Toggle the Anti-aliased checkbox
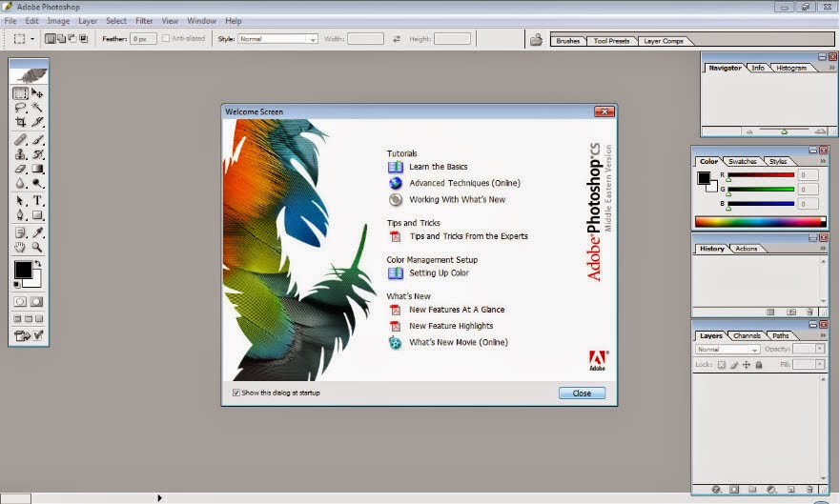This screenshot has width=840, height=504. [166, 38]
